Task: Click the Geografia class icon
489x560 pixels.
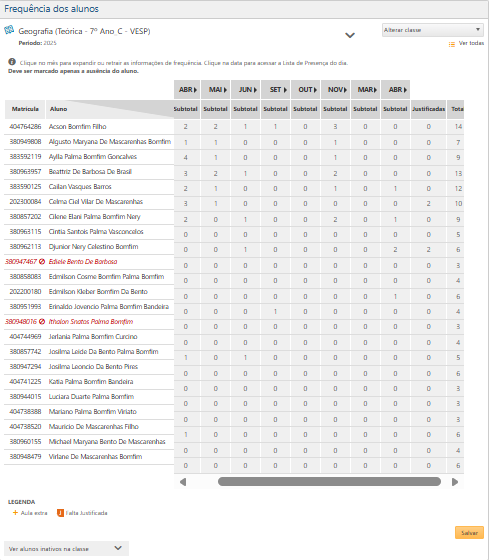Action: click(9, 30)
